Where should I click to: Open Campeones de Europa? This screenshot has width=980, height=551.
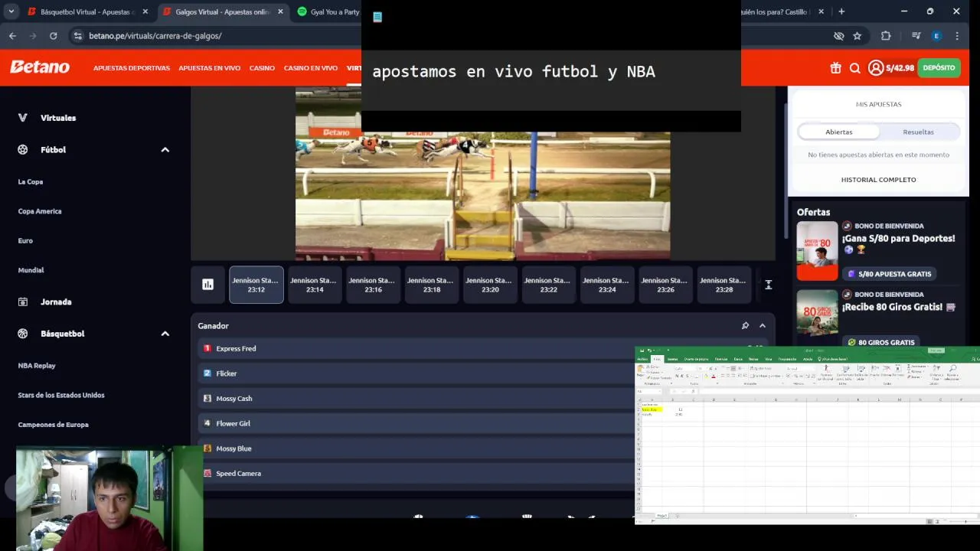point(54,425)
